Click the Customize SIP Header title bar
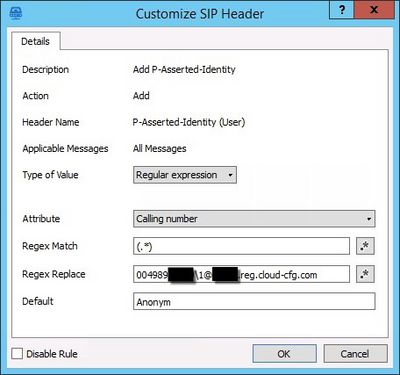This screenshot has height=375, width=400. 200,14
